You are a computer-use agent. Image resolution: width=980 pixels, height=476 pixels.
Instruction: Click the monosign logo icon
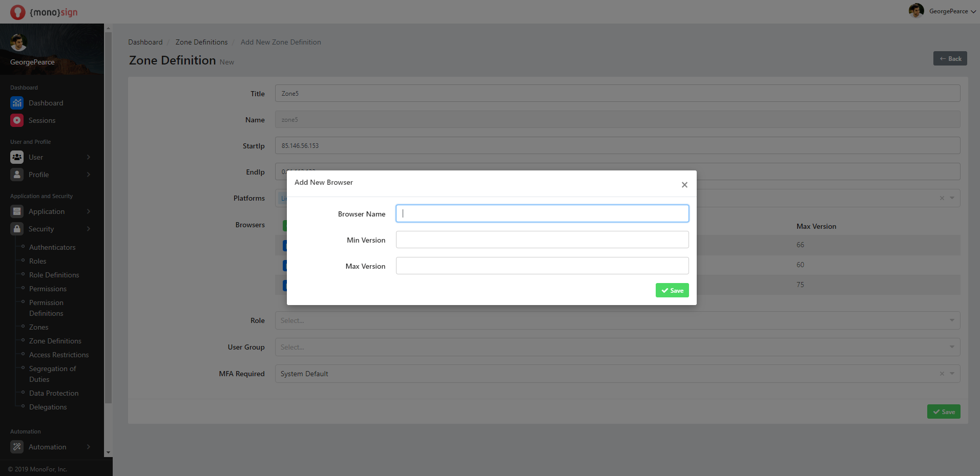click(17, 12)
